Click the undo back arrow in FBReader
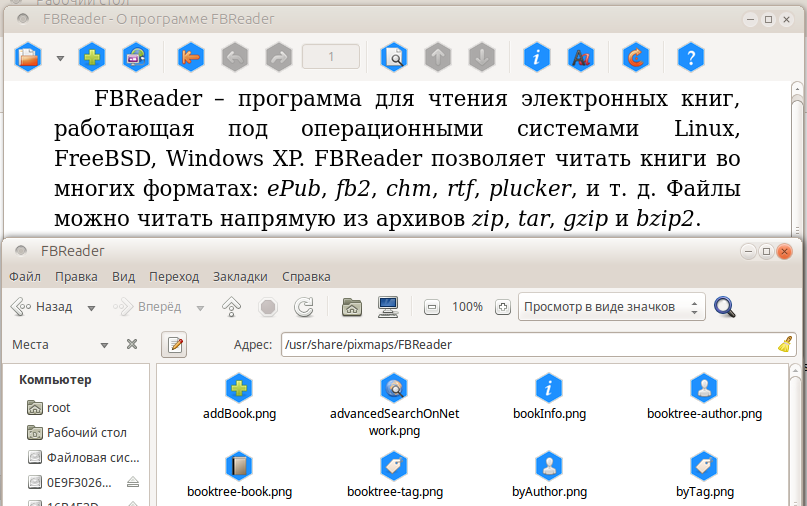The width and height of the screenshot is (807, 506). (235, 57)
